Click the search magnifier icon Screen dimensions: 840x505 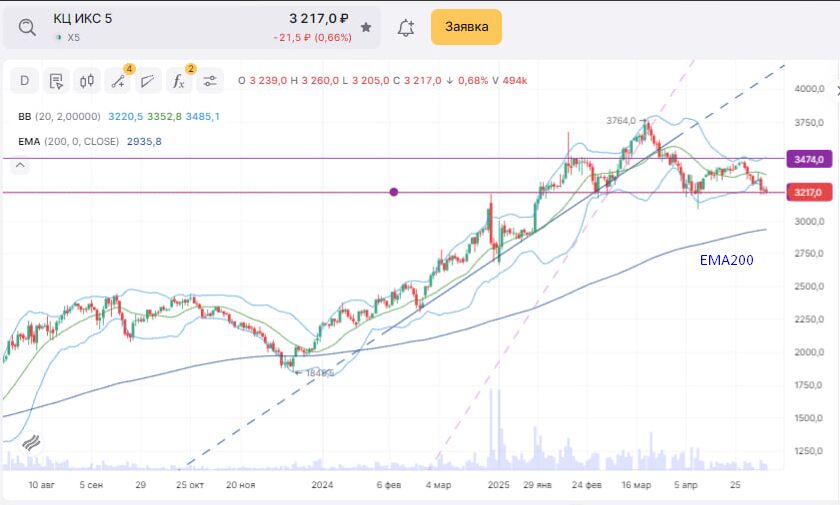(x=27, y=28)
